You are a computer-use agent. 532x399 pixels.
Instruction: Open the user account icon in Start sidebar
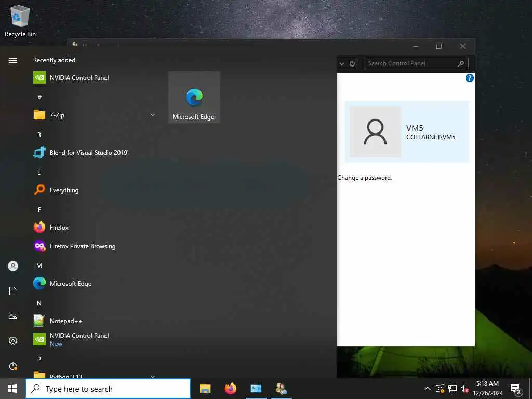point(13,265)
